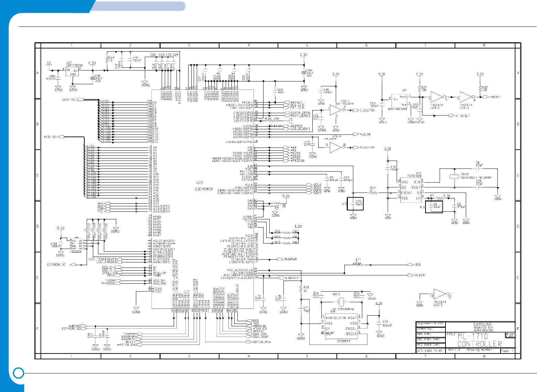
Task: Click the R10 resistor label
Action: [x=306, y=287]
